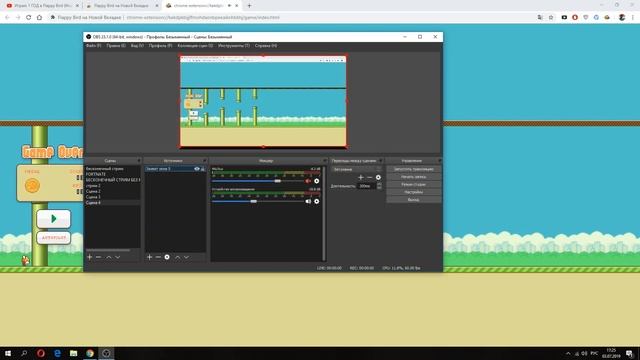Click Выход button in OBS

click(x=413, y=200)
